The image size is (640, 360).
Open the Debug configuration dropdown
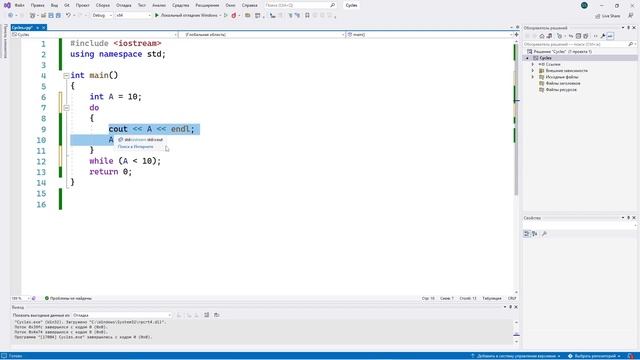(x=102, y=15)
